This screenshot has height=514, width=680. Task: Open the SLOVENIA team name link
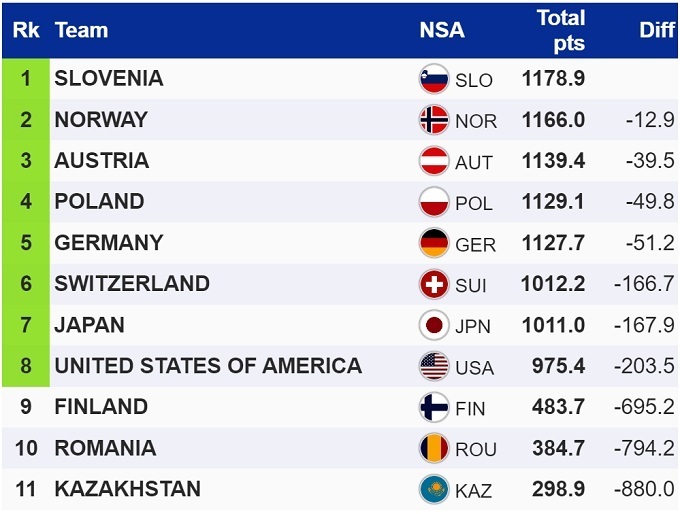coord(109,78)
